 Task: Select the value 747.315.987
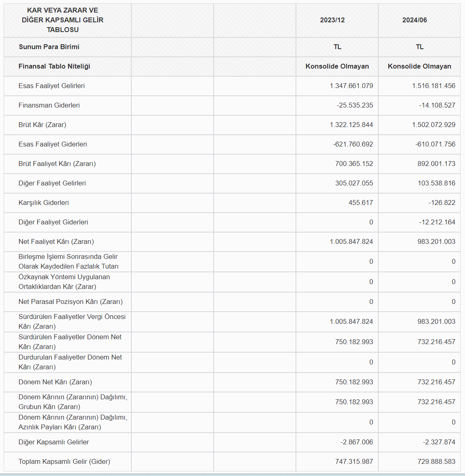[x=354, y=462]
